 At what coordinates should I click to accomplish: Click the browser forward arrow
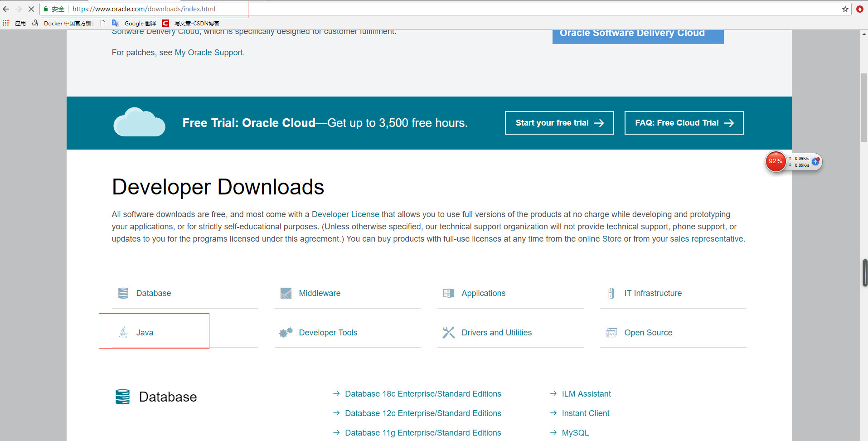pyautogui.click(x=19, y=9)
